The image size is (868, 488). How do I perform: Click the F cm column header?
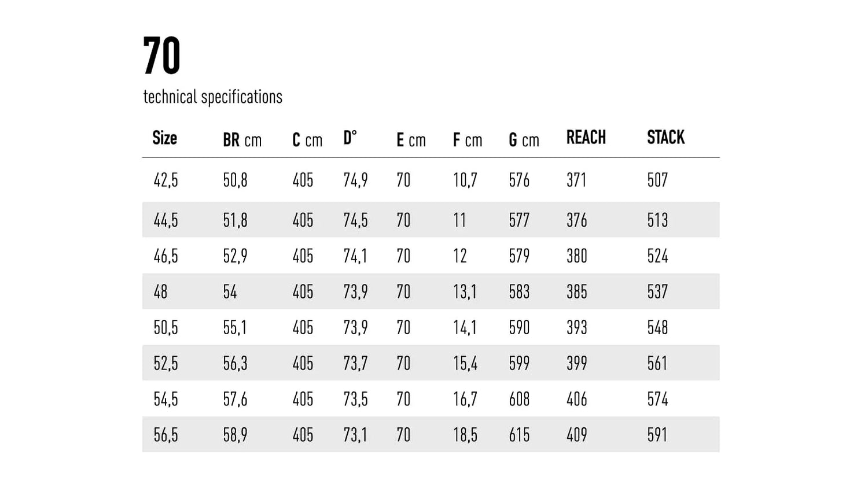coord(467,140)
